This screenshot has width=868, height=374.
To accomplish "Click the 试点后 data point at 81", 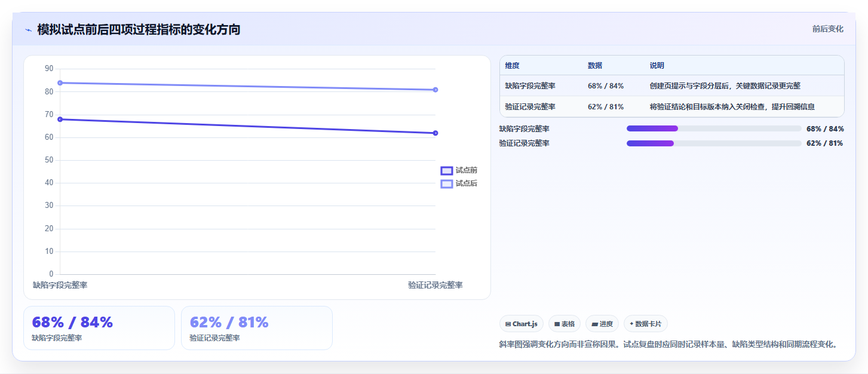I will 435,90.
